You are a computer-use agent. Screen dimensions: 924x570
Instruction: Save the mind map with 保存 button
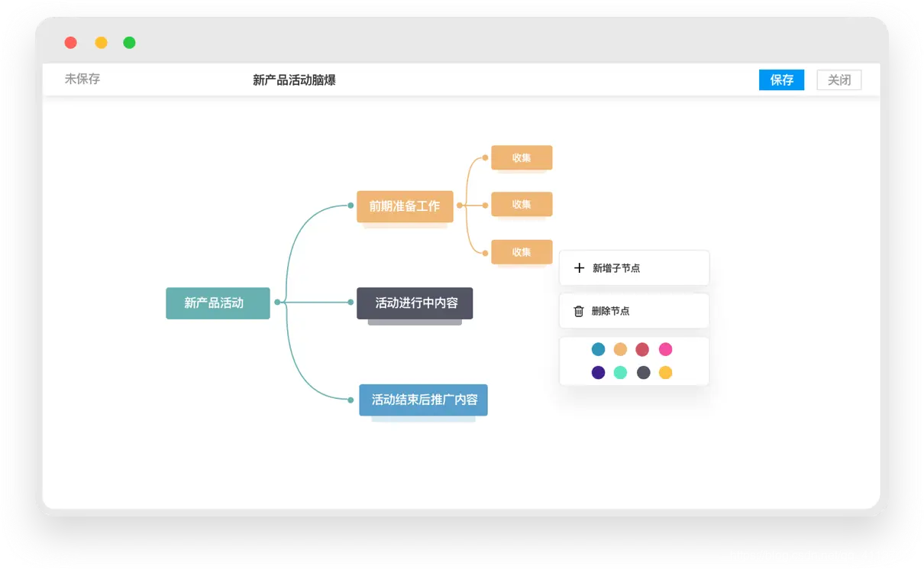781,79
